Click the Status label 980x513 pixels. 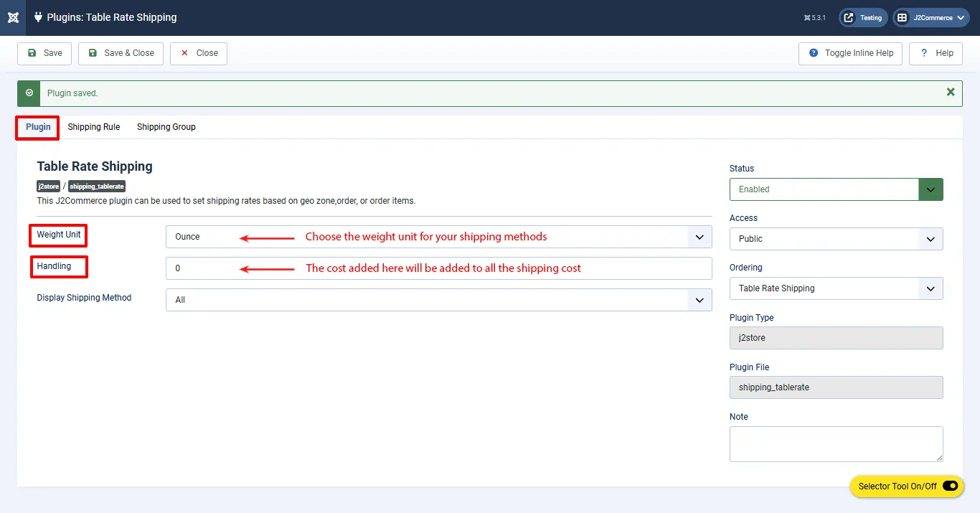[742, 169]
